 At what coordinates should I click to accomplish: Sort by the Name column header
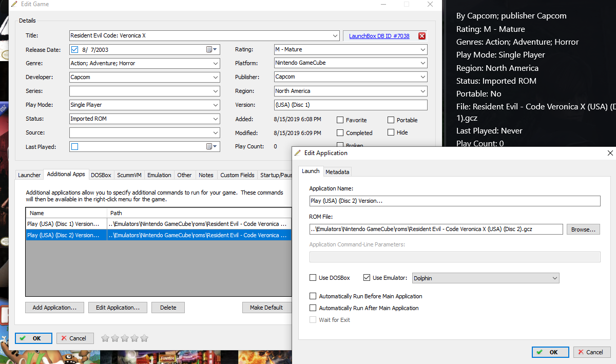click(x=66, y=213)
